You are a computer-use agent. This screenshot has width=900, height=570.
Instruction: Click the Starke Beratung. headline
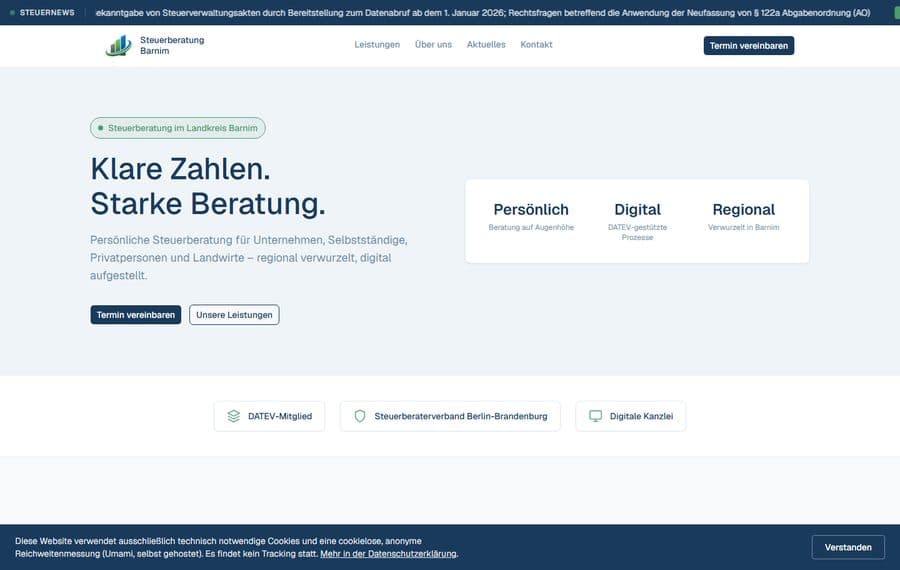click(x=208, y=203)
